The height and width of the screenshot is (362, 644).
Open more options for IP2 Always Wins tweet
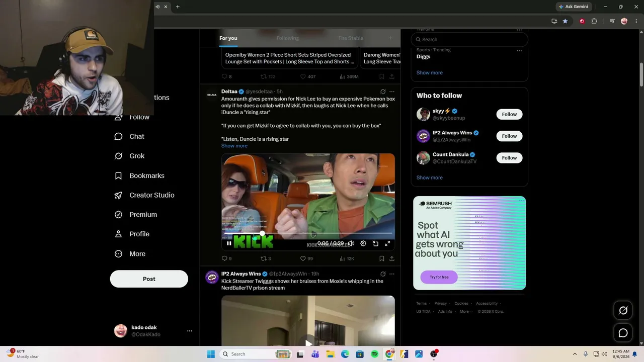point(392,274)
